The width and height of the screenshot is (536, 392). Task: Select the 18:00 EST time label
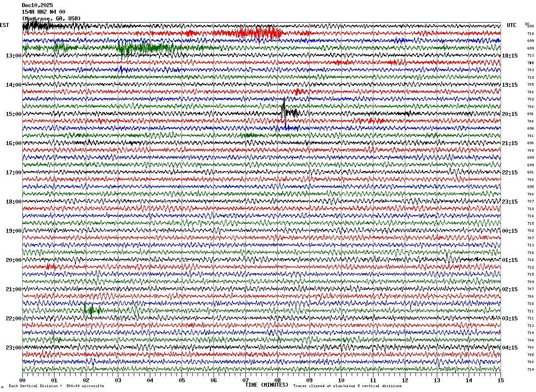(x=14, y=202)
